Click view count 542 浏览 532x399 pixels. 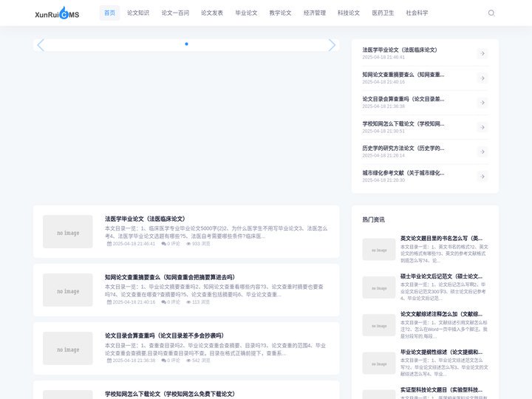[x=199, y=361]
